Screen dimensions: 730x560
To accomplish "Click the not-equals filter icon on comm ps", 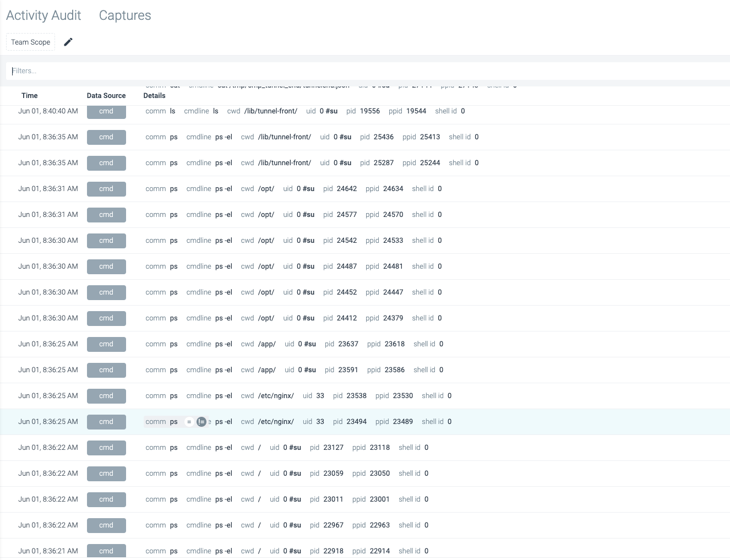I will click(x=201, y=422).
